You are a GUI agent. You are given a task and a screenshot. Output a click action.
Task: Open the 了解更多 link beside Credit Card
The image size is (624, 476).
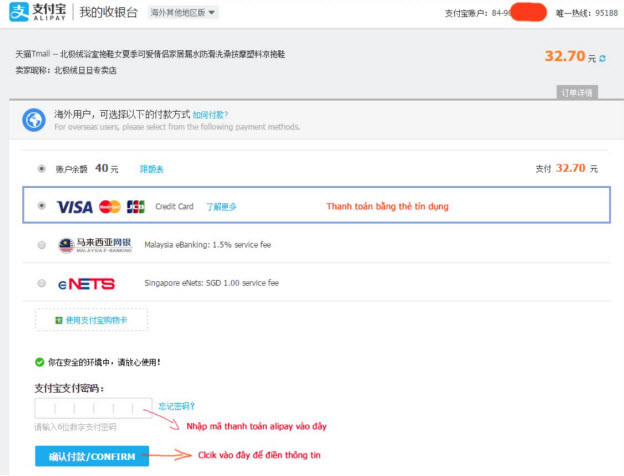coord(221,207)
